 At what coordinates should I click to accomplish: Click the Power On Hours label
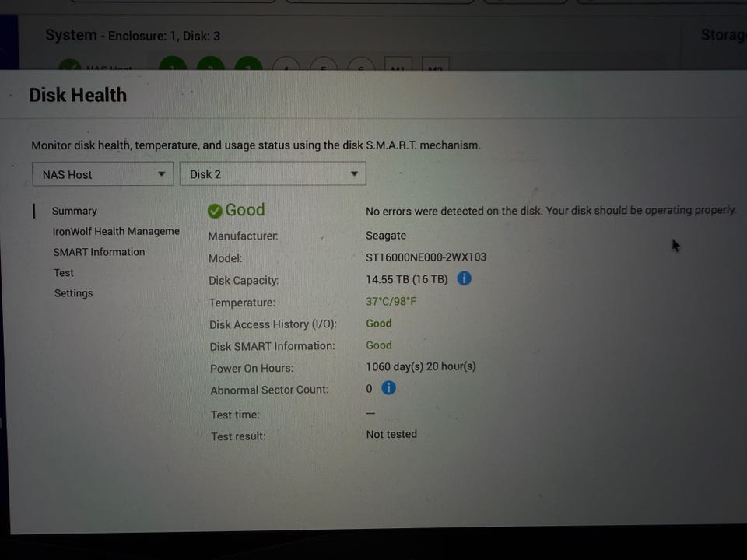click(251, 368)
